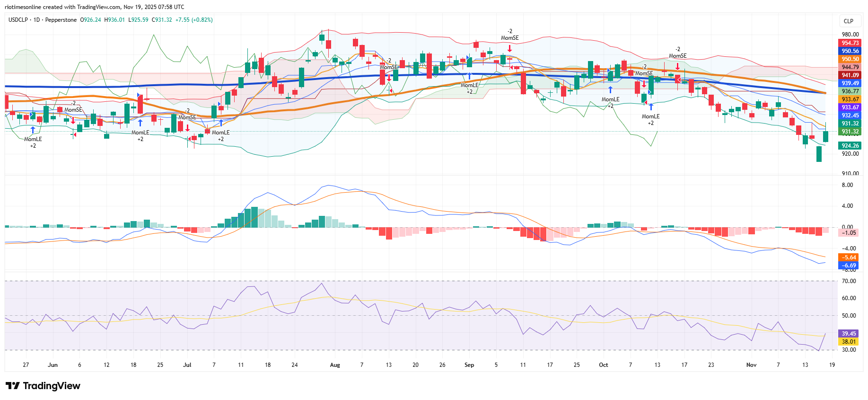The height and width of the screenshot is (400, 868).
Task: Click the green 924.26 price label
Action: pyautogui.click(x=850, y=146)
